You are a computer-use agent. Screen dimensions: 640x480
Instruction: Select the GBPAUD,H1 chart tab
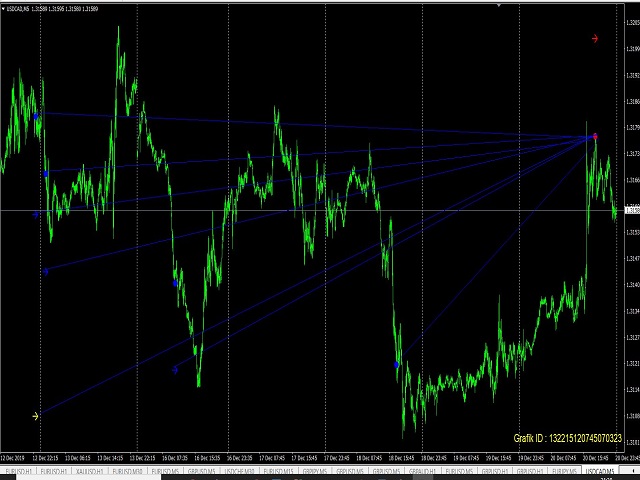pos(422,471)
